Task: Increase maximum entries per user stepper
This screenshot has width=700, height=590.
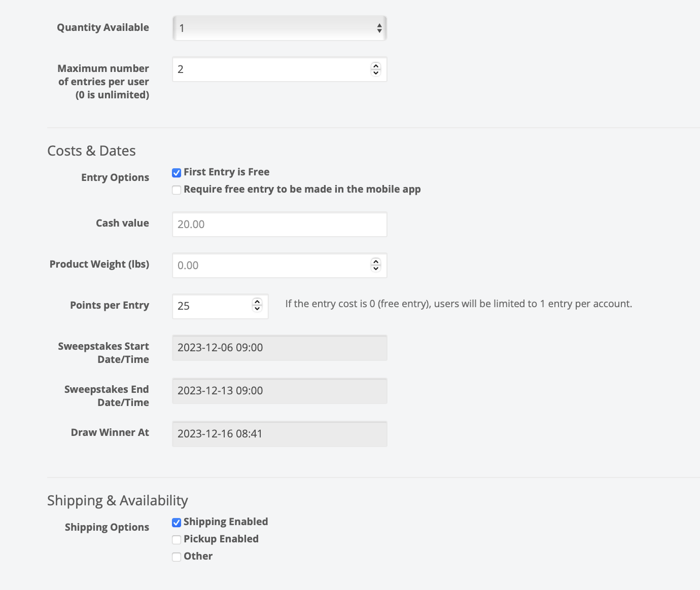Action: tap(376, 66)
